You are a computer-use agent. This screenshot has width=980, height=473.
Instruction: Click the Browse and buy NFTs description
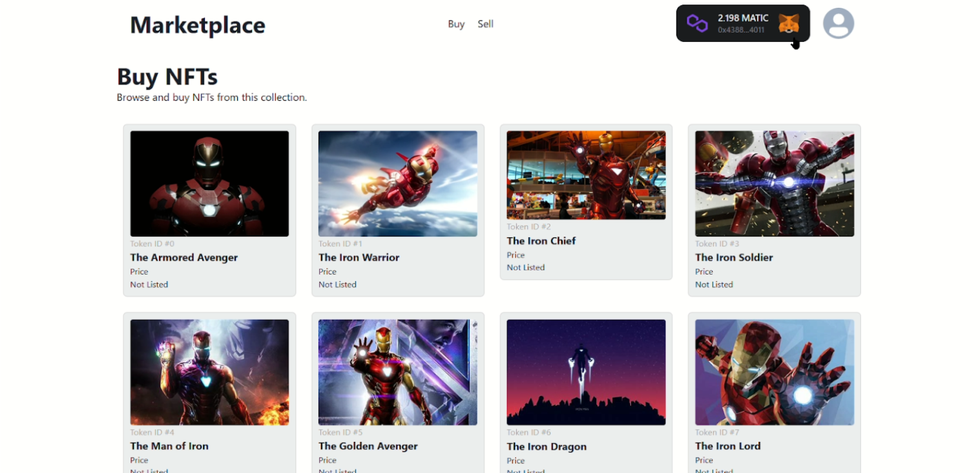pyautogui.click(x=212, y=98)
